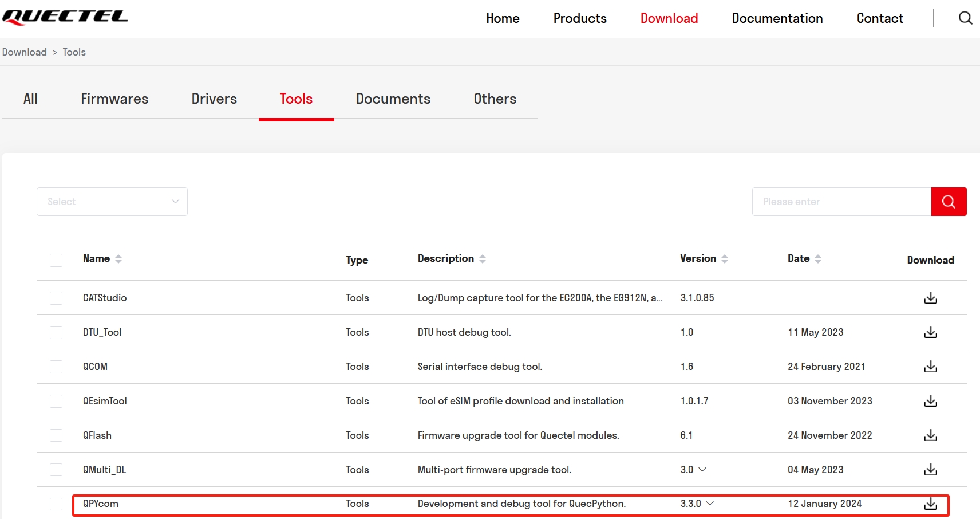Click CATStudio's Log/Dump capture tool description
Viewport: 980px width, 519px height.
coord(540,298)
